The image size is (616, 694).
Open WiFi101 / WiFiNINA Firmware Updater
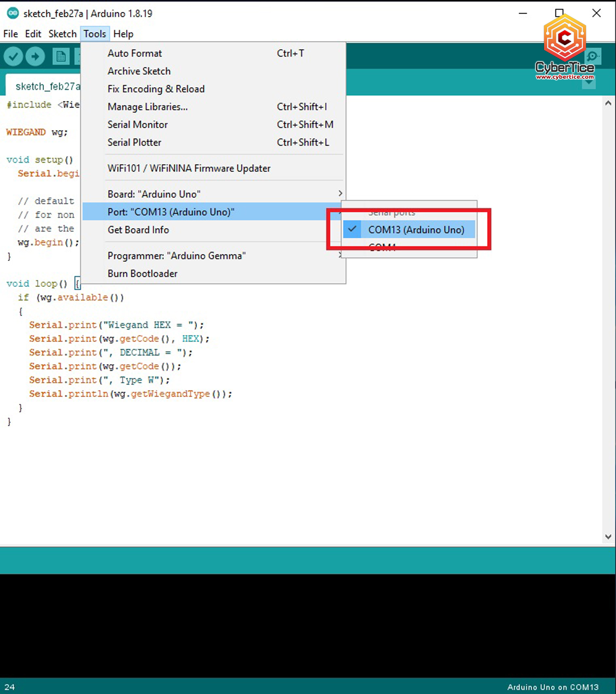pyautogui.click(x=214, y=168)
